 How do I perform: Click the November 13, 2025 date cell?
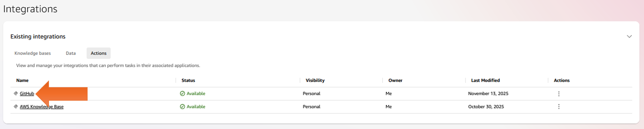488,94
